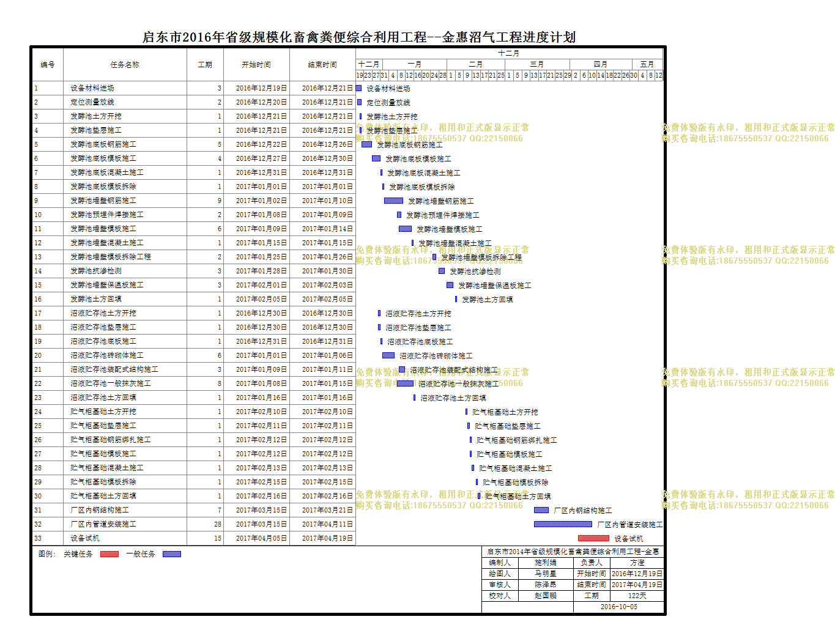Select the 发酵池底板钢筋施工 Gantt bar
This screenshot has height=644, width=835.
(x=367, y=144)
